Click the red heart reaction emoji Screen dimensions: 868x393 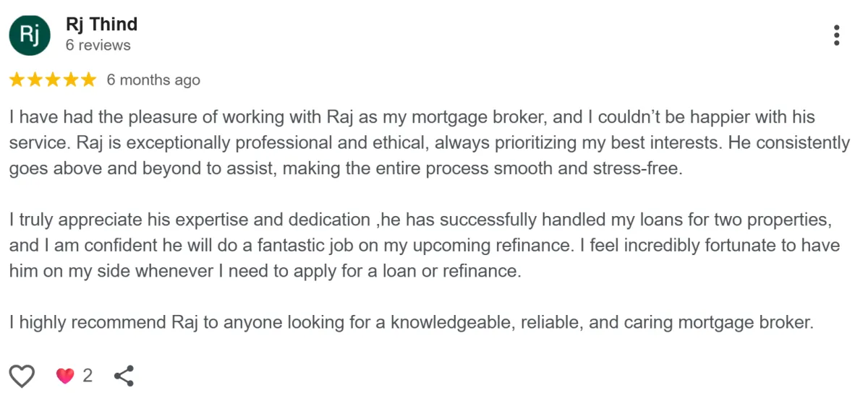pyautogui.click(x=65, y=376)
